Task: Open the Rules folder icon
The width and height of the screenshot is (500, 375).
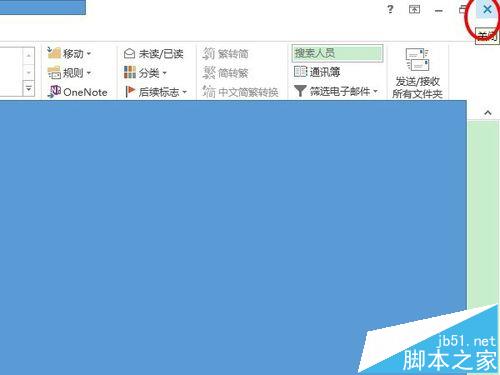Action: (54, 72)
